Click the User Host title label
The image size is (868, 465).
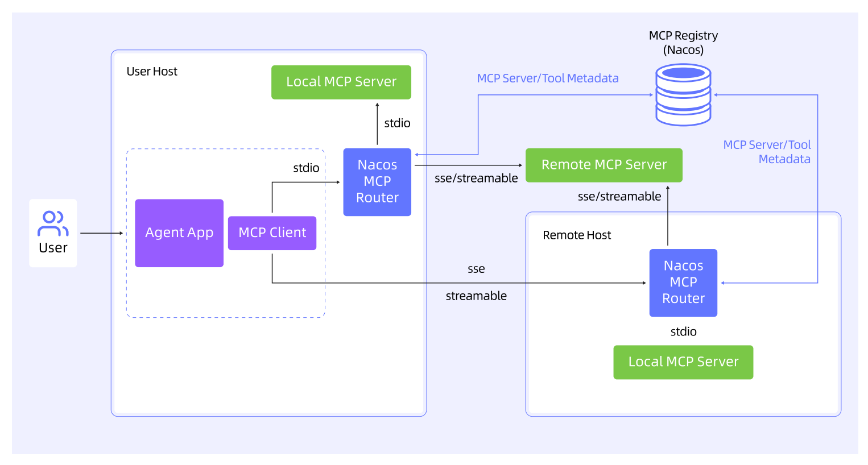coord(152,72)
